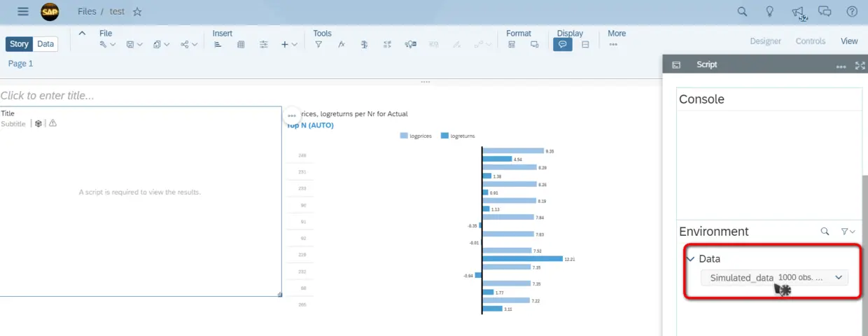Mark the test story as favorite

[x=137, y=11]
